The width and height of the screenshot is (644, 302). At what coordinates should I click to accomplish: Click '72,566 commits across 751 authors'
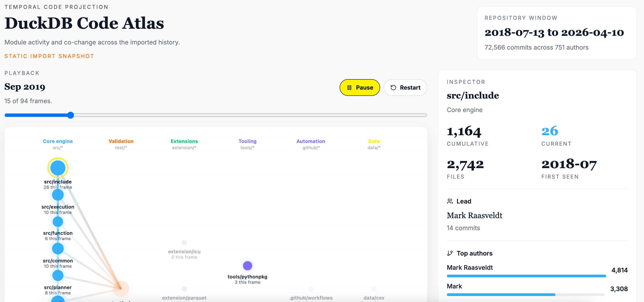pos(536,47)
